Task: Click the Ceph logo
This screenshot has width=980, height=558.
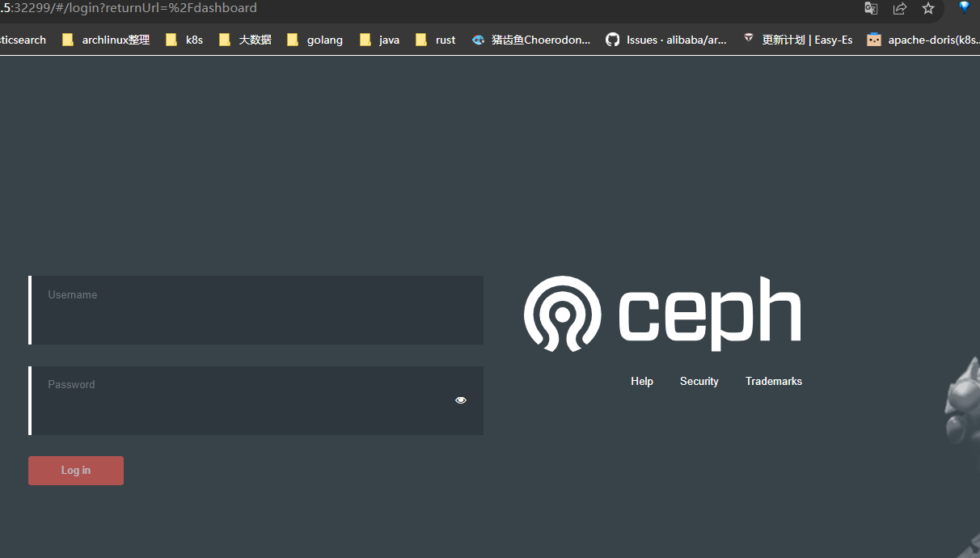Action: [x=662, y=314]
